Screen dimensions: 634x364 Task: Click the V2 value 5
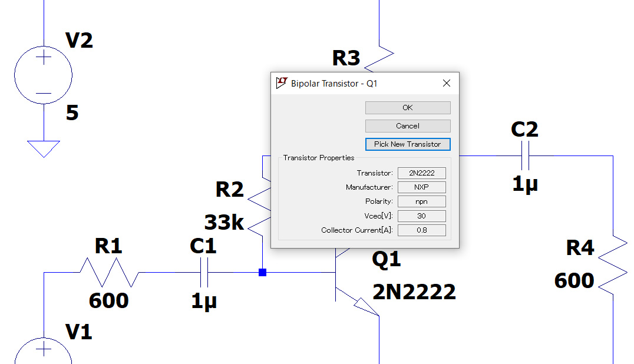[x=72, y=112]
